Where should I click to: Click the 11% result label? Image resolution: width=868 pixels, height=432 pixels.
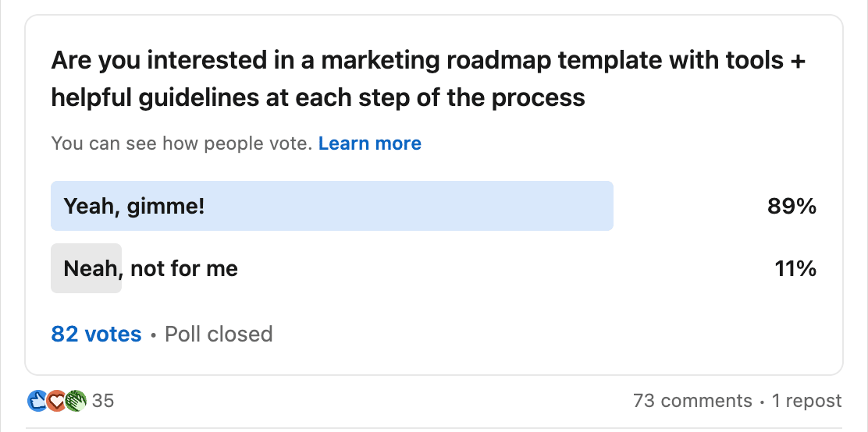795,269
